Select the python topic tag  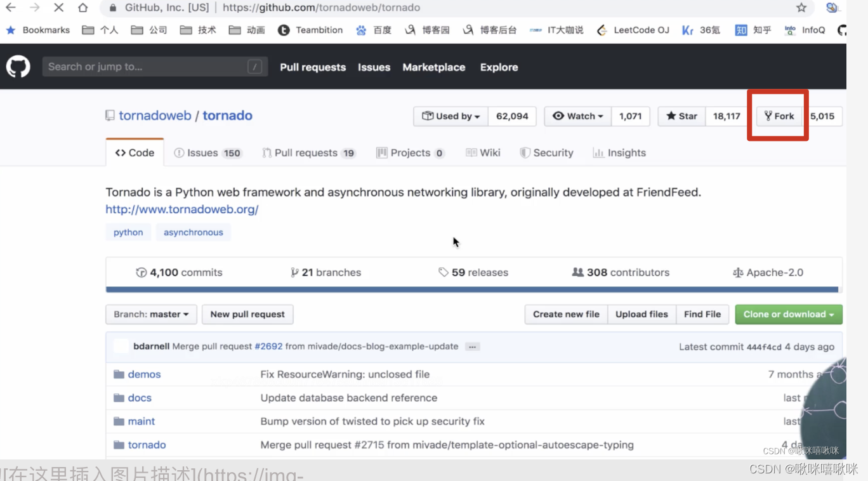pos(128,232)
